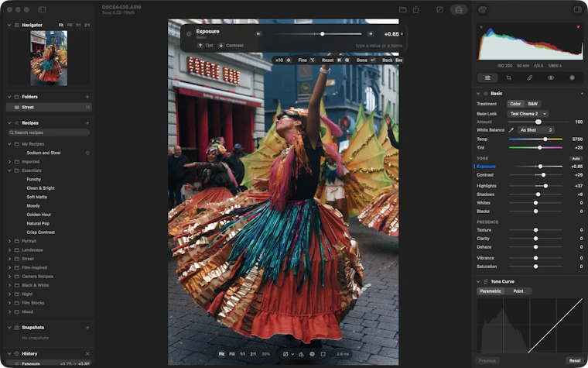Collapse the Recipes section
This screenshot has height=368, width=588.
pos(9,123)
